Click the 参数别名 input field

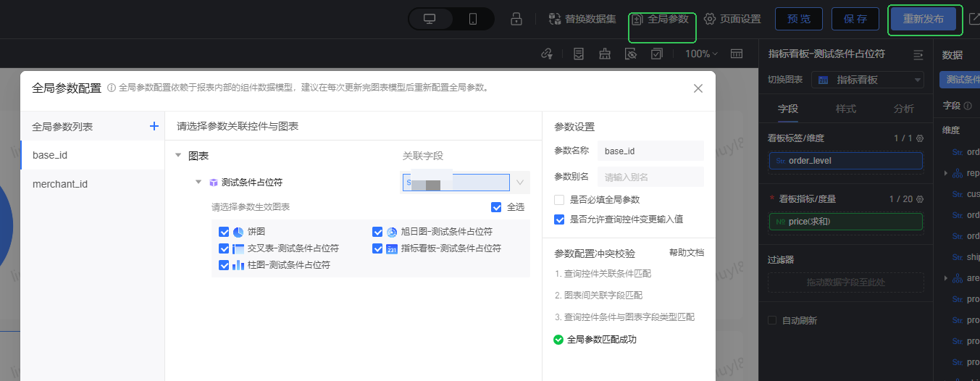tap(650, 177)
